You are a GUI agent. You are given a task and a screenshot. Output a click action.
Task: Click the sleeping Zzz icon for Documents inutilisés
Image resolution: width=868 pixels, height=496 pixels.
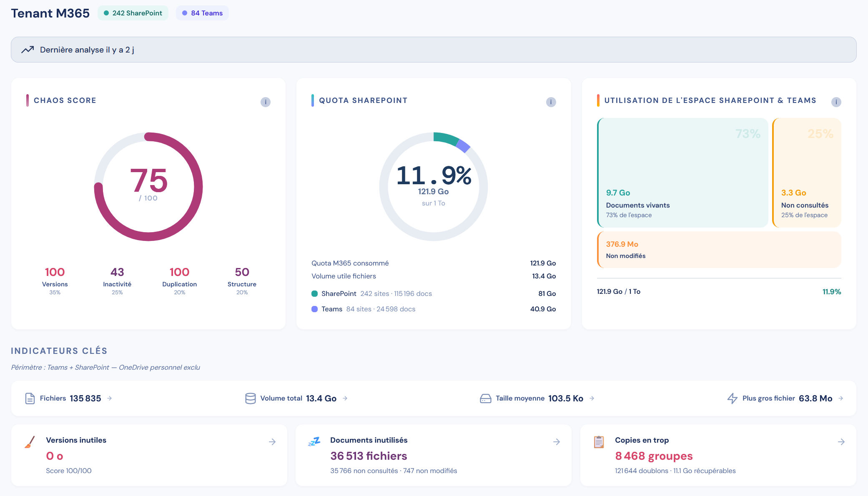tap(314, 441)
